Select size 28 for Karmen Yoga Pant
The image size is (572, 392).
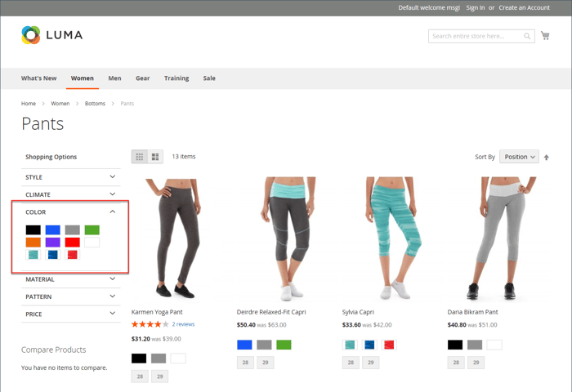(140, 376)
